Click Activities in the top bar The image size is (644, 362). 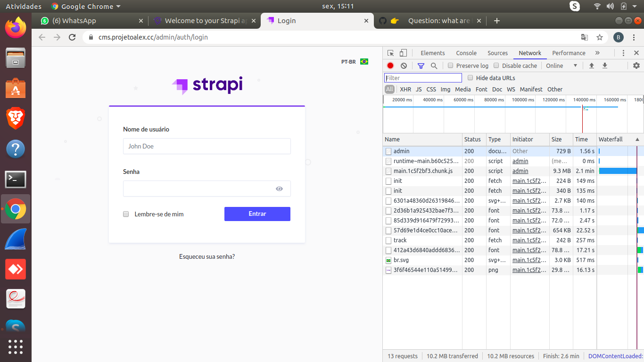24,6
